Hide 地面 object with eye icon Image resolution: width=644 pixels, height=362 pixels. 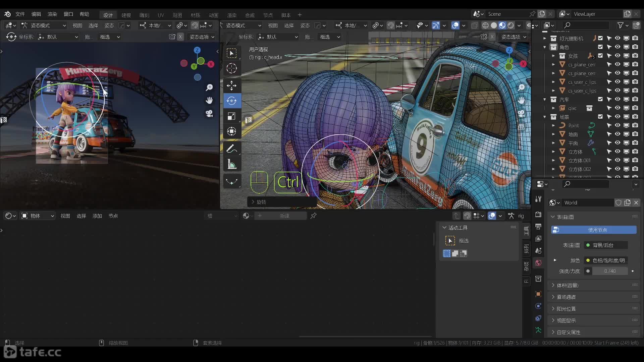click(618, 134)
